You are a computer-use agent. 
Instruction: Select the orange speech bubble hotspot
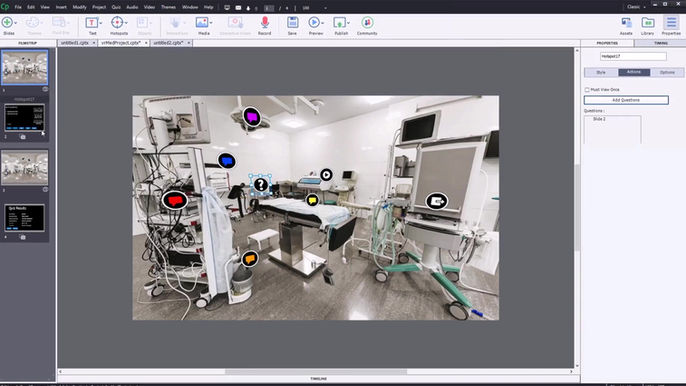coord(250,259)
